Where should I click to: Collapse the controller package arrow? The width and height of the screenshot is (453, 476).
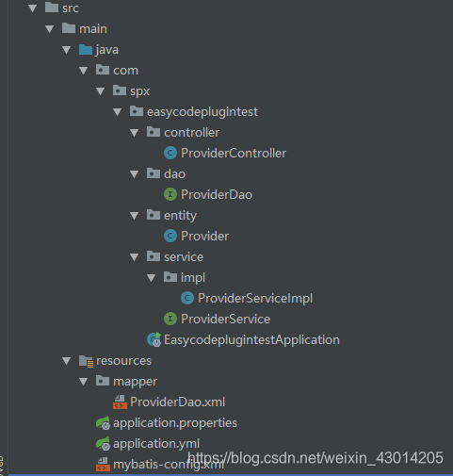(135, 133)
